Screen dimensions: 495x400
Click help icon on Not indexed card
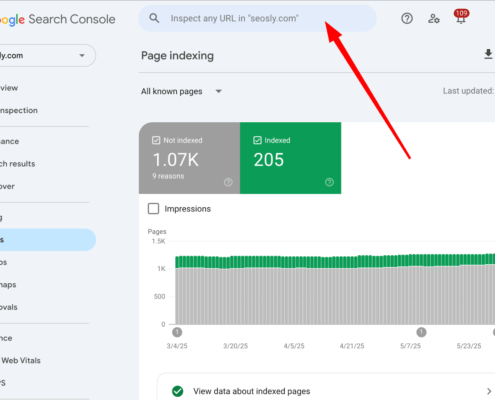[228, 182]
